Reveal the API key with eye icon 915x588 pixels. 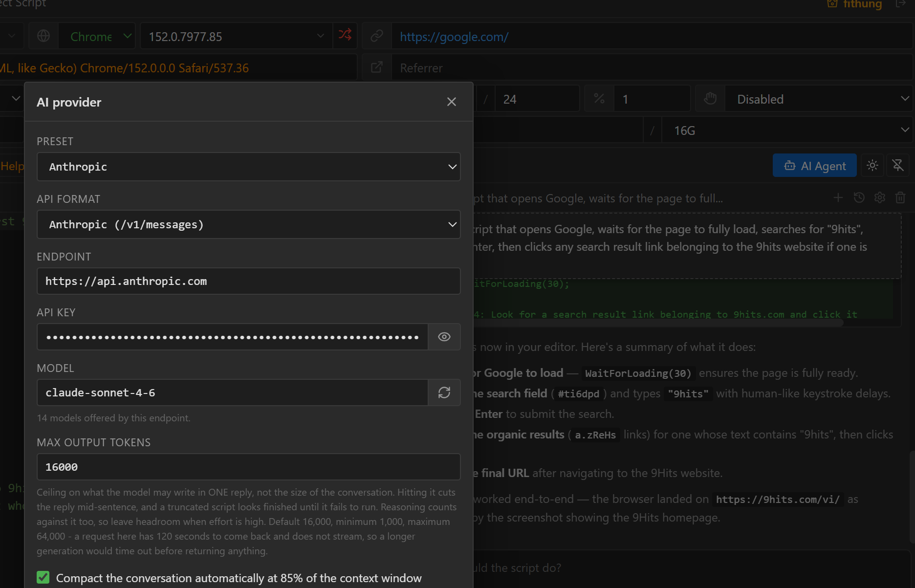(x=444, y=337)
